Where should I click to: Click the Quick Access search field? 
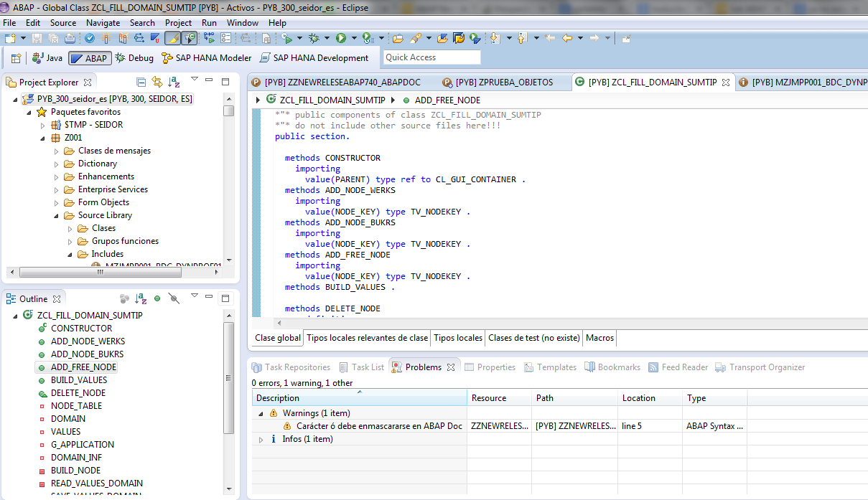click(x=431, y=57)
